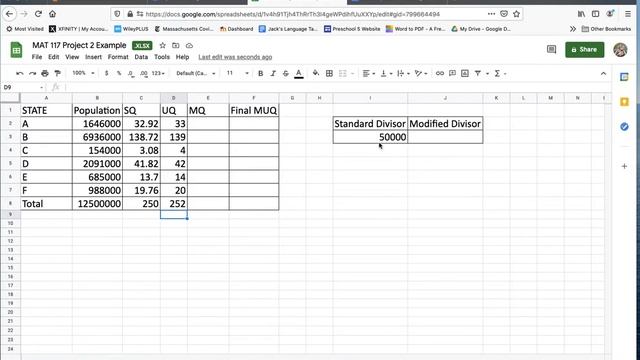Select the Standard Divisor 50000 cell
640x360 pixels.
click(370, 137)
